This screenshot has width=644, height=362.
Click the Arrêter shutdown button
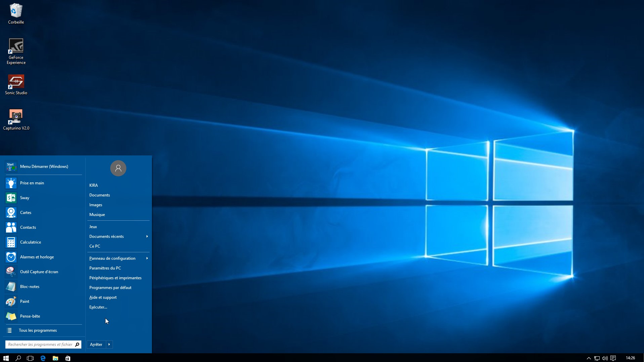click(x=96, y=345)
